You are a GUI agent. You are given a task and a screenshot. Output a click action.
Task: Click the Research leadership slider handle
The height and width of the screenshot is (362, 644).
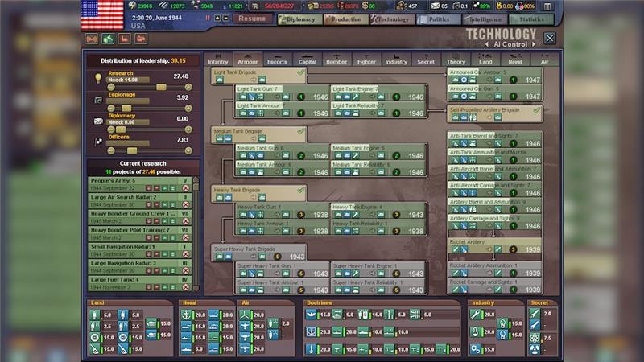pyautogui.click(x=162, y=87)
